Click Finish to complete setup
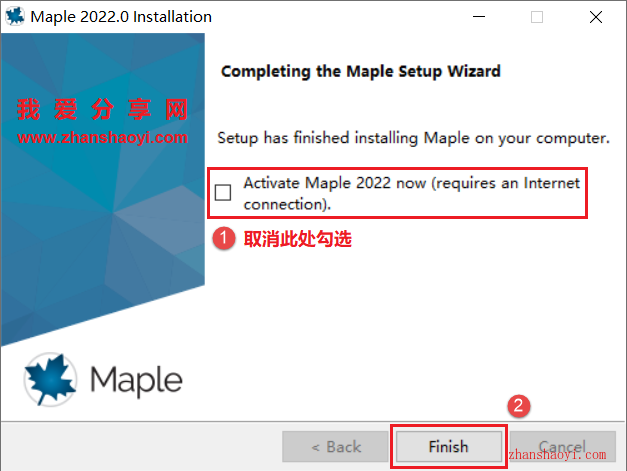The width and height of the screenshot is (627, 471). tap(449, 447)
